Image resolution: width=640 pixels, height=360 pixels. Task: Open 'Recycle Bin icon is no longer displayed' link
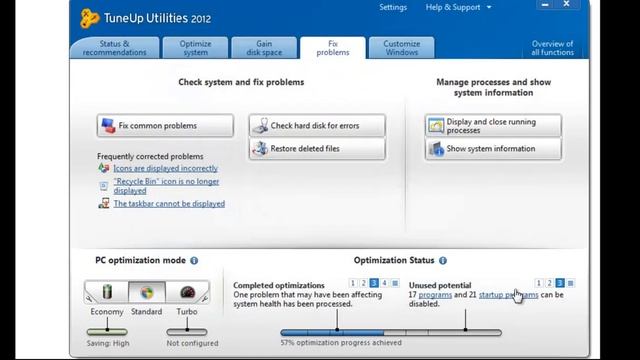(166, 186)
